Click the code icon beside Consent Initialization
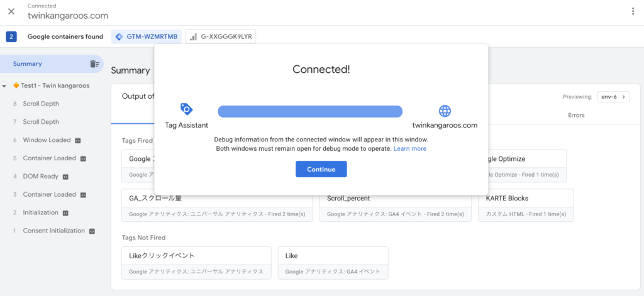The image size is (644, 296). click(x=92, y=231)
